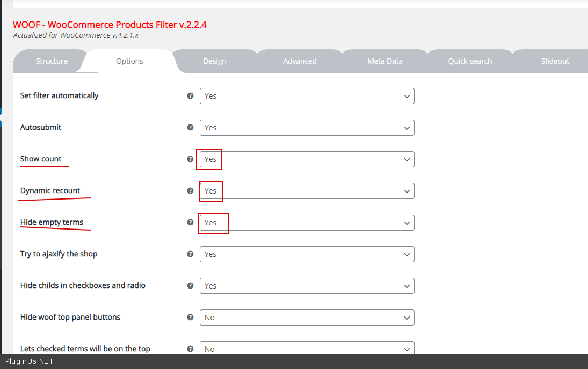Go to the Advanced tab
The image size is (588, 369).
pyautogui.click(x=300, y=61)
